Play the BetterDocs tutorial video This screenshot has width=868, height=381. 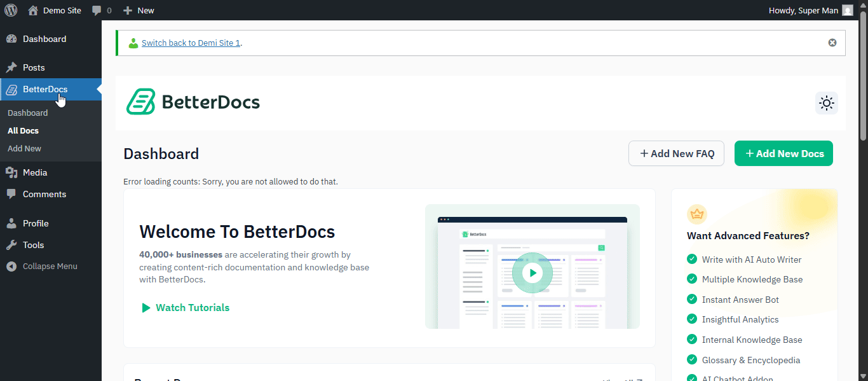click(532, 273)
